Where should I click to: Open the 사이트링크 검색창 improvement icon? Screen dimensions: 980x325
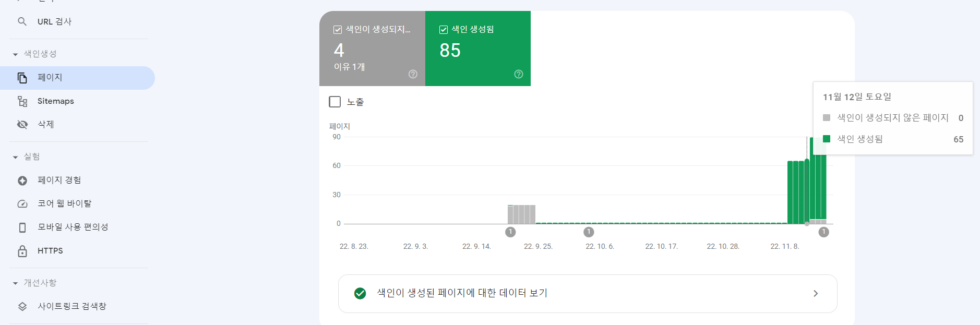[x=22, y=306]
